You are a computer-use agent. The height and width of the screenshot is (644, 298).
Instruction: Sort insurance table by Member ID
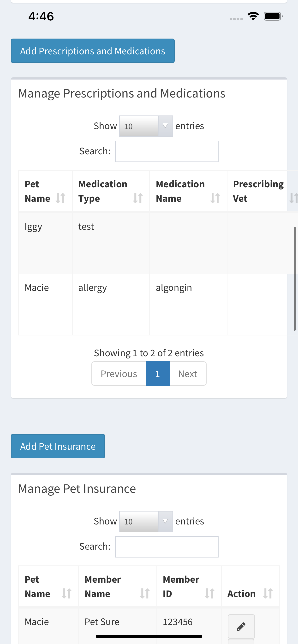coord(189,586)
